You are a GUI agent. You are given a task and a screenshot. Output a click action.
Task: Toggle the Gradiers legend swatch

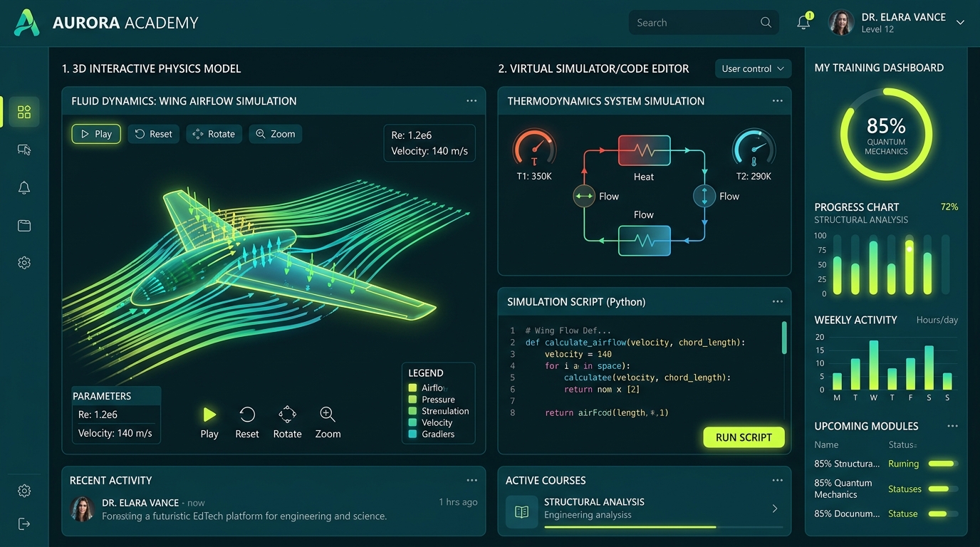pos(412,434)
